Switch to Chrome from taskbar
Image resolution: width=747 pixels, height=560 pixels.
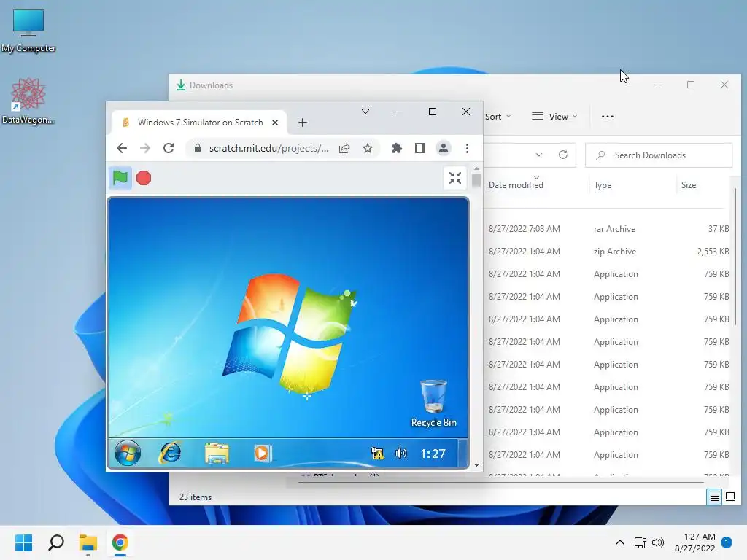coord(120,542)
